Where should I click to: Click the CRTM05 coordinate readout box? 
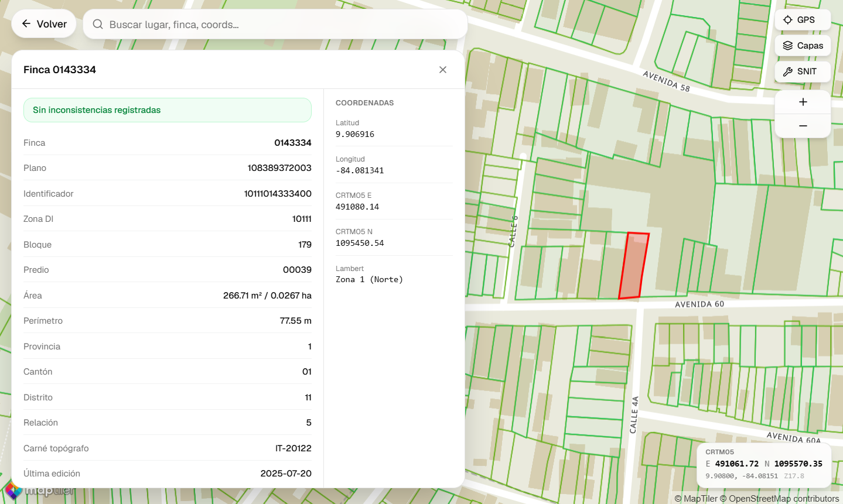(763, 465)
